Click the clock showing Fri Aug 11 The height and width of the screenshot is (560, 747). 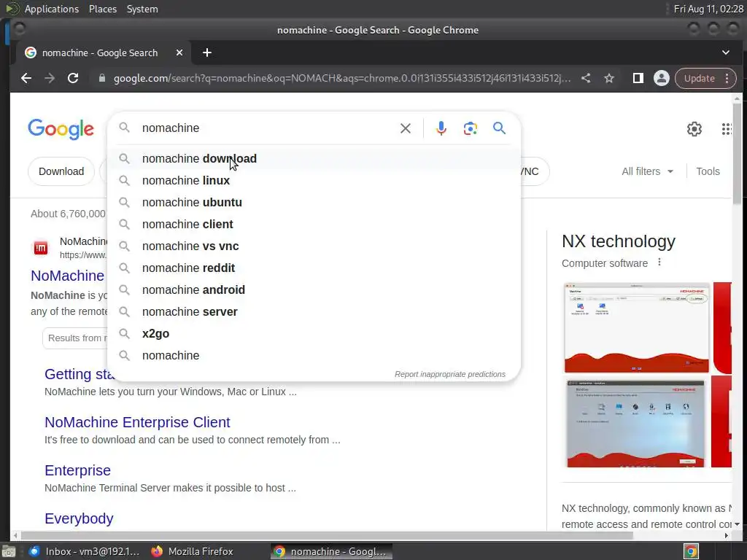708,9
